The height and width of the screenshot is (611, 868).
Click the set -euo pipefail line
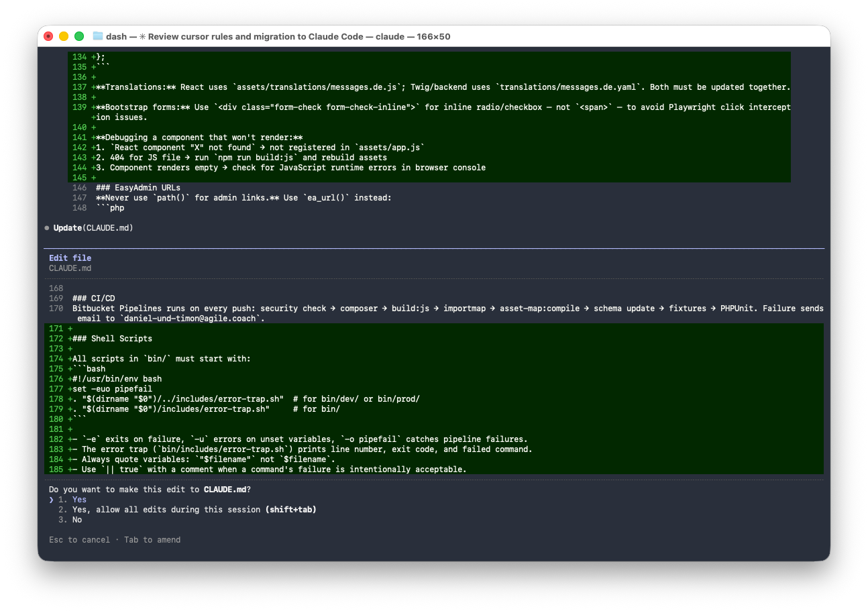pyautogui.click(x=112, y=389)
